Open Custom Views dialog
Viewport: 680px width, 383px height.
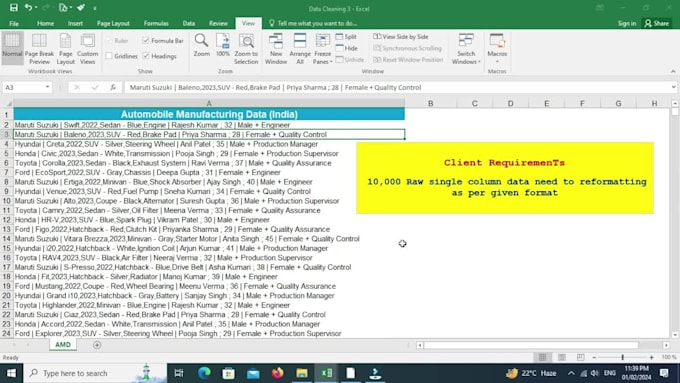(x=88, y=49)
